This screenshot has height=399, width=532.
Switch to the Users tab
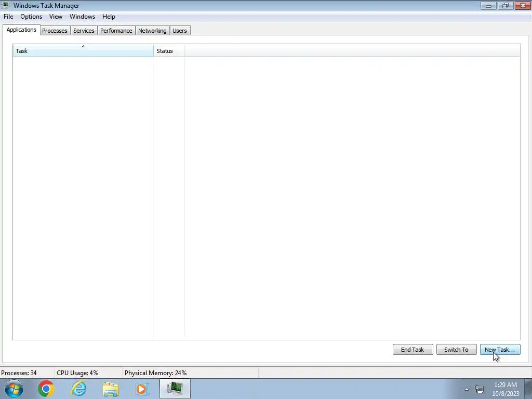point(179,31)
